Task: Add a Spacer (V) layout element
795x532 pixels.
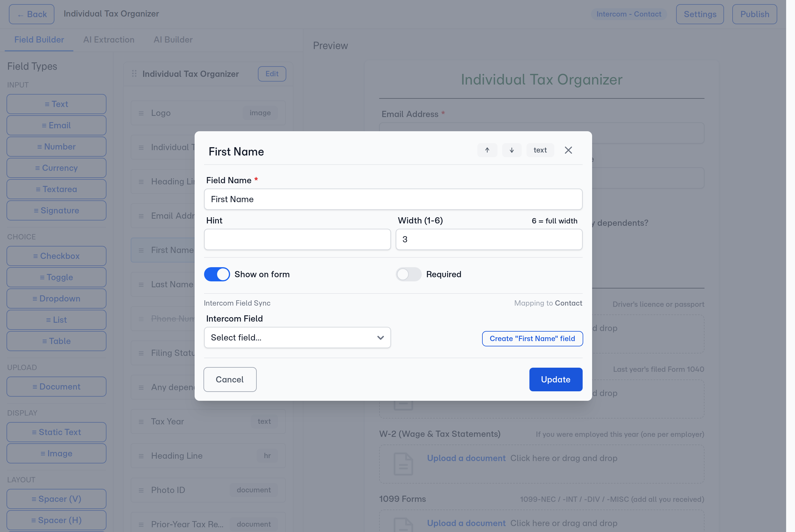Action: pyautogui.click(x=56, y=499)
